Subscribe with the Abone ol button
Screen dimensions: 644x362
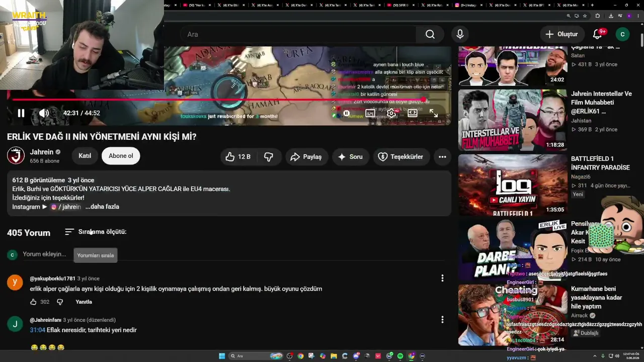tap(121, 156)
